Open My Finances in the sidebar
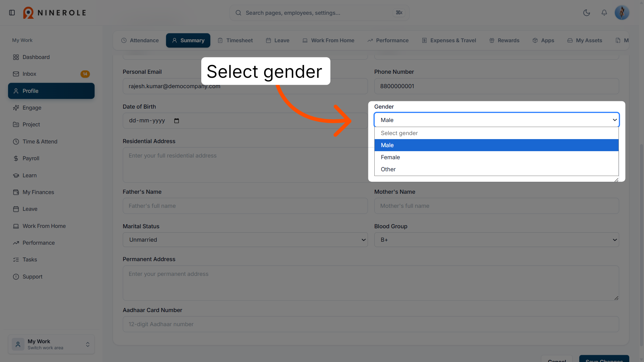The height and width of the screenshot is (362, 644). 51,192
